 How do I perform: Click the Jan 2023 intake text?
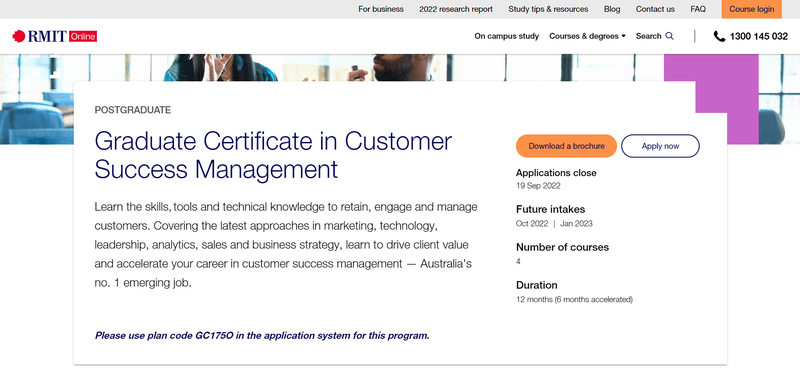point(576,223)
